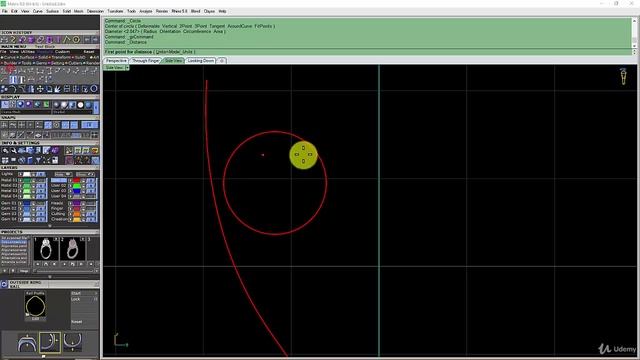This screenshot has width=640, height=360.
Task: Switch to the Perspective viewport tab
Action: point(116,60)
